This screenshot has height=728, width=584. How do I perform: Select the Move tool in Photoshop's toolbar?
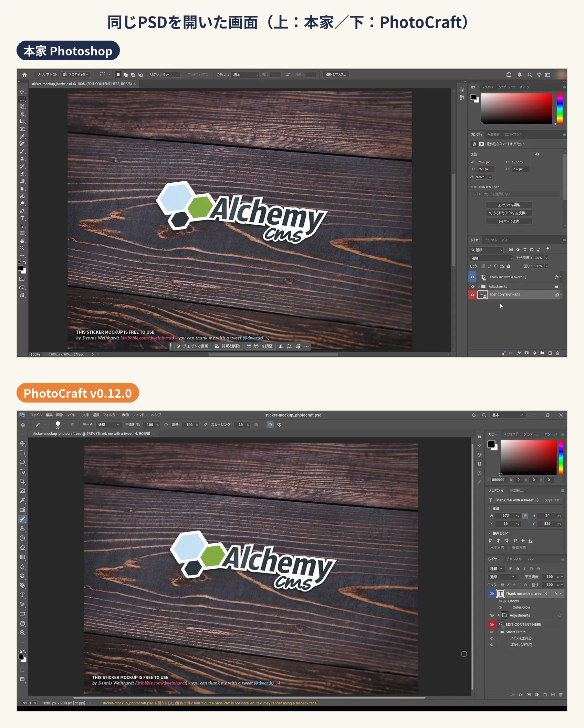coord(22,92)
